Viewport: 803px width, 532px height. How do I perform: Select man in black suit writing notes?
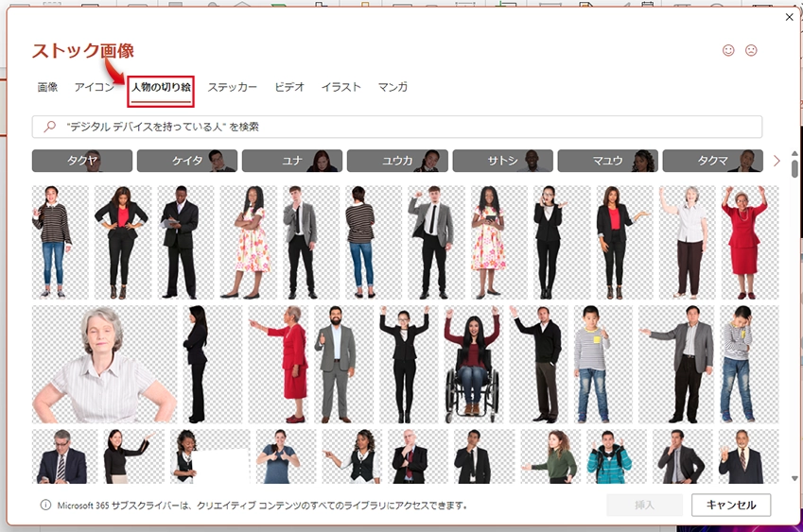click(x=186, y=242)
